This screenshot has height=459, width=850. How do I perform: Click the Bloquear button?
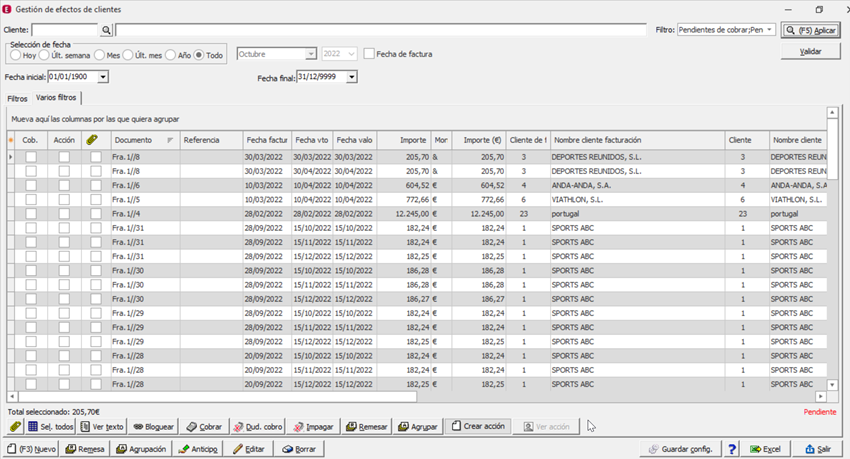pyautogui.click(x=153, y=426)
